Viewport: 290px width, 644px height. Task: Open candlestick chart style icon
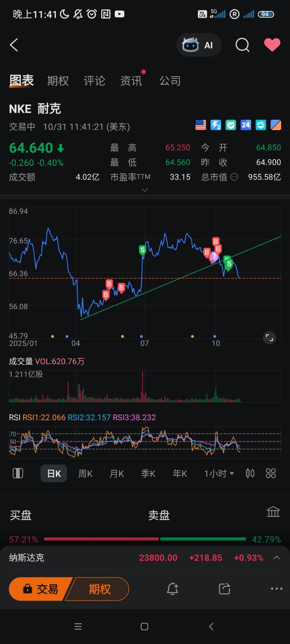click(250, 473)
